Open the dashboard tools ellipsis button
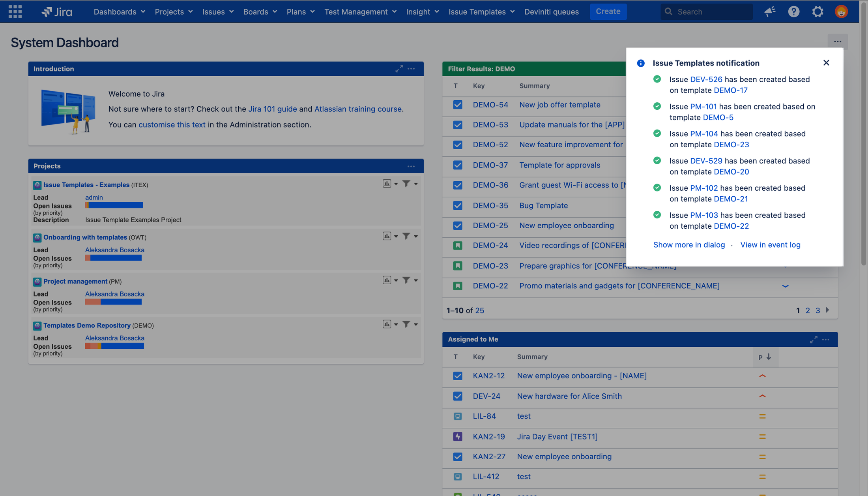The width and height of the screenshot is (868, 496). point(837,41)
